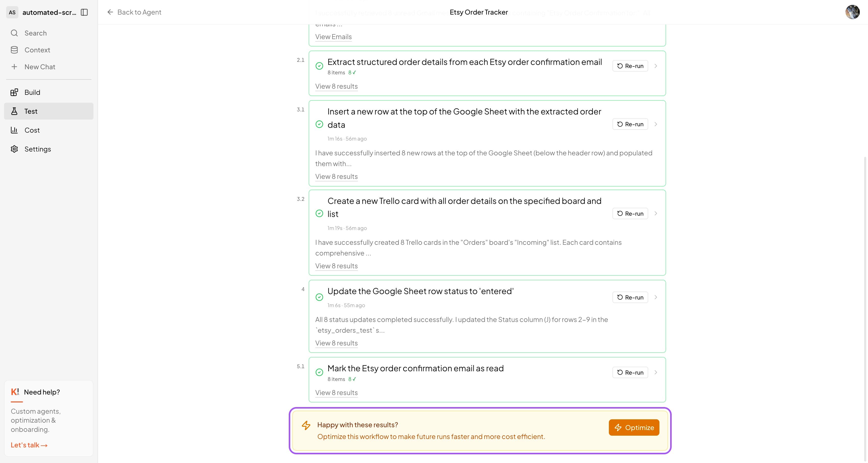Click the lightning icon in the Optimize banner
Image resolution: width=868 pixels, height=463 pixels.
306,426
